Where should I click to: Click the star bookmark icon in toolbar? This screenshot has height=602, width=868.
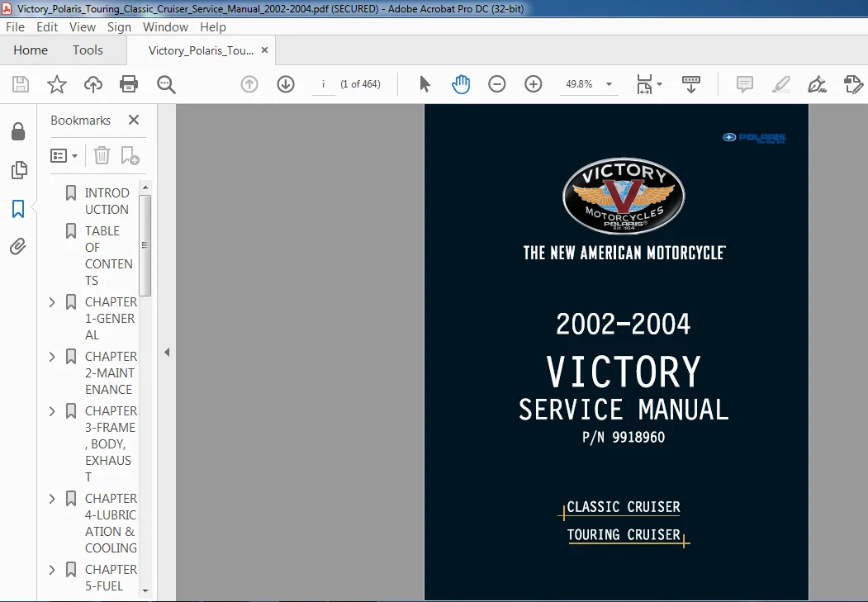56,84
